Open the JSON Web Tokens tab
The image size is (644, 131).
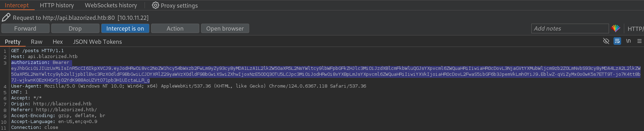97,42
